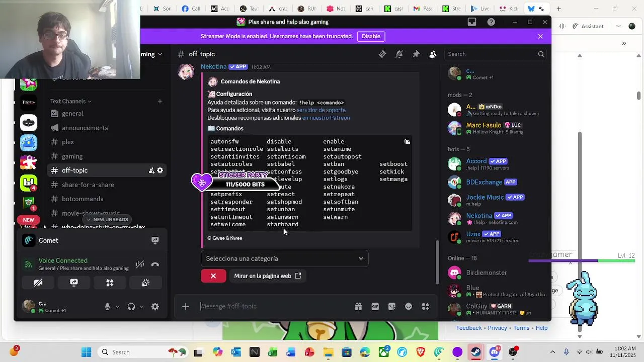The image size is (644, 362).
Task: Dismiss the Streamer Mode banner
Action: click(x=540, y=36)
